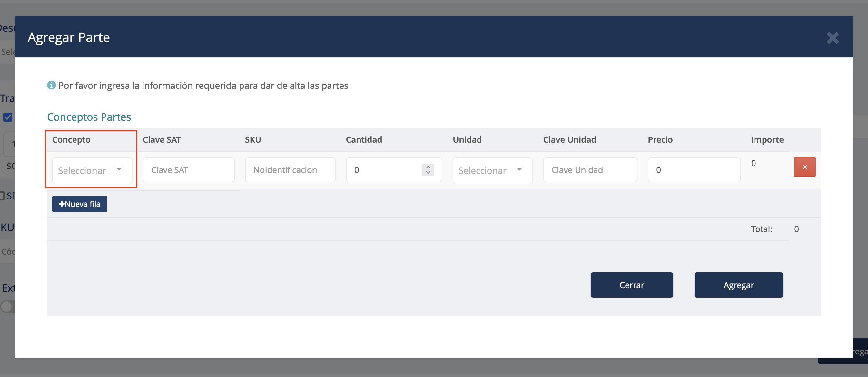Click the Concepto column header
Viewport: 868px width, 377px height.
[x=72, y=140]
